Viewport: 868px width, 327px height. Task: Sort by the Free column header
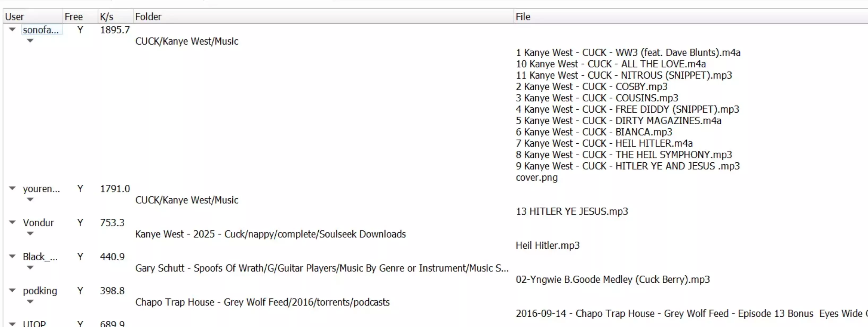[80, 16]
